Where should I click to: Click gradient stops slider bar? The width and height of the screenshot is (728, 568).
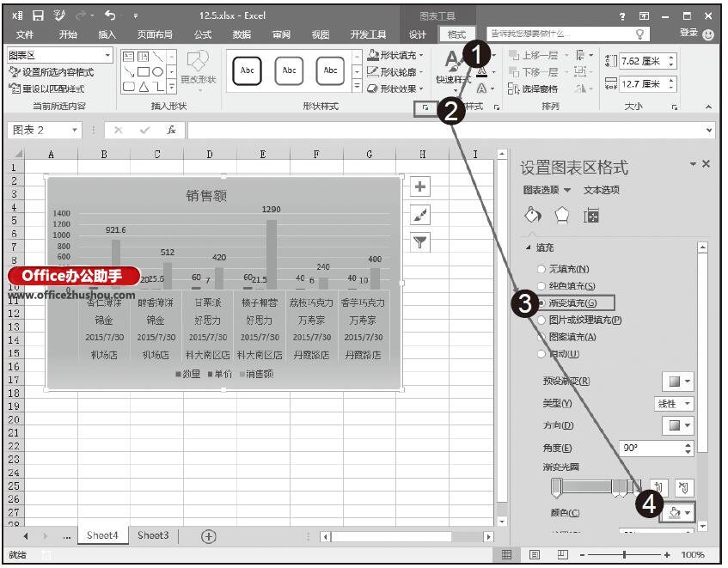pyautogui.click(x=596, y=486)
